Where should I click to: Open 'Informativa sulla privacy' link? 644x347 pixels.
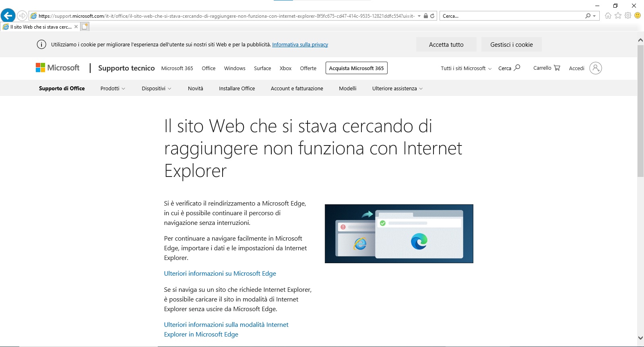pyautogui.click(x=300, y=45)
